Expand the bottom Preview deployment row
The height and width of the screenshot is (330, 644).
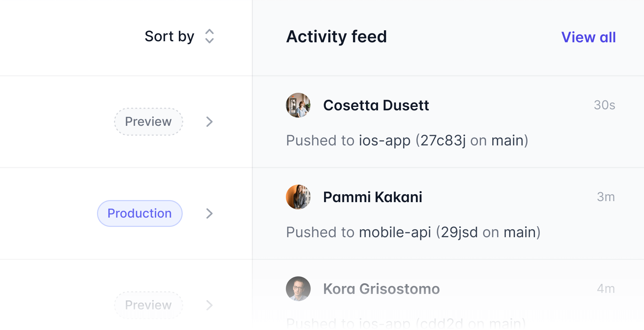(209, 305)
